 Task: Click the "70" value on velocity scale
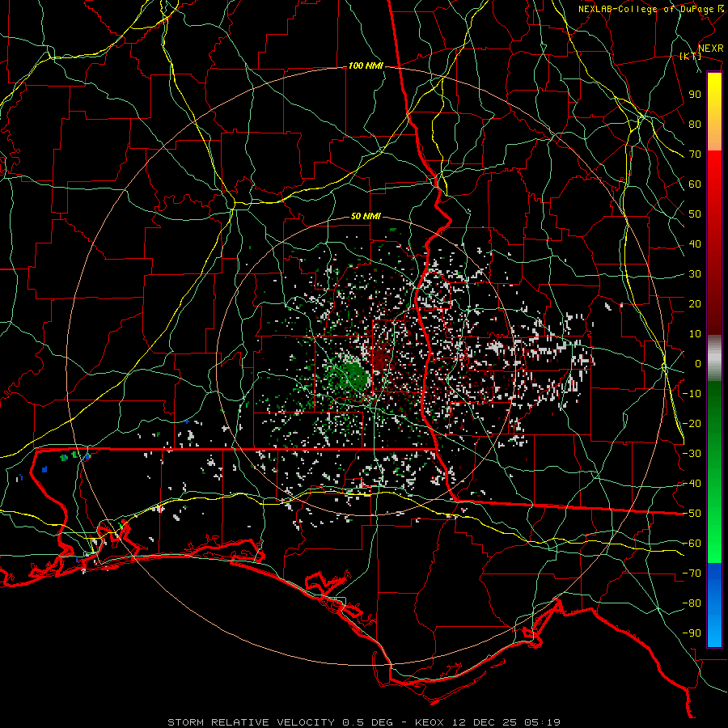(695, 154)
